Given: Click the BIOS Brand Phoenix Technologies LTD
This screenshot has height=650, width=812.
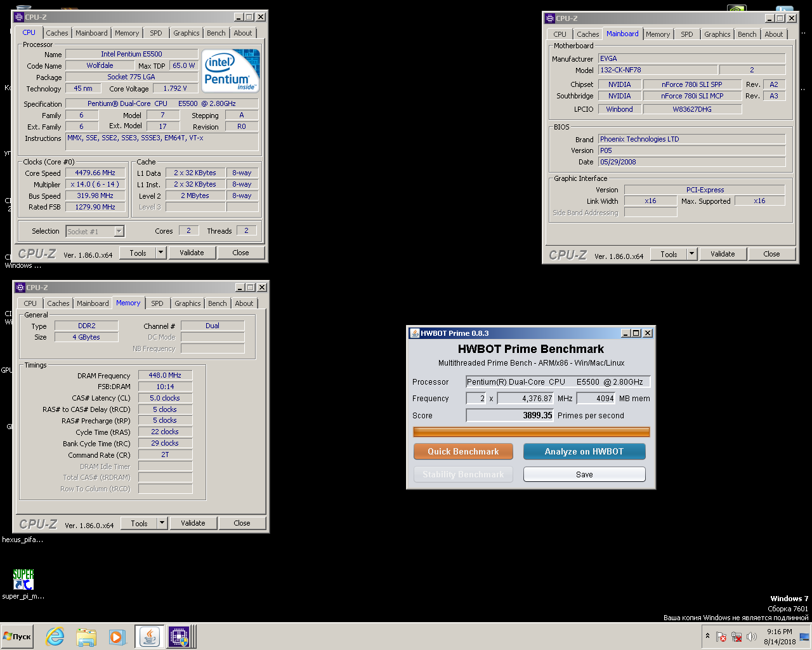Looking at the screenshot, I should tap(692, 139).
